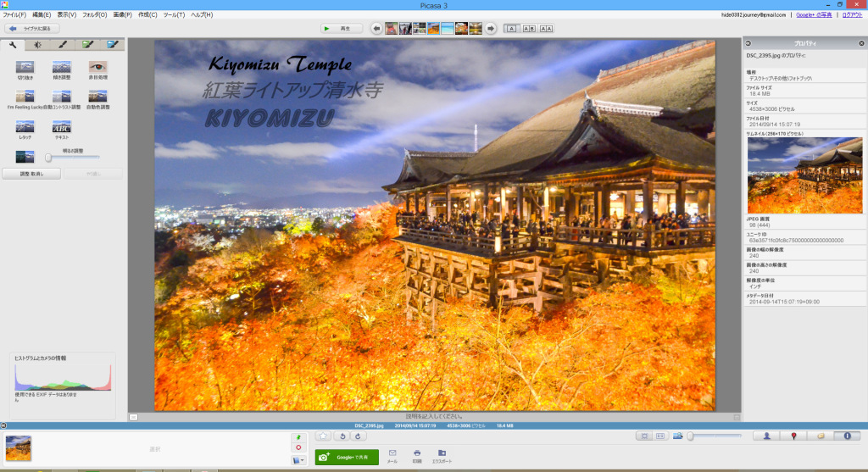Click the fill light preview icon

coord(25,157)
